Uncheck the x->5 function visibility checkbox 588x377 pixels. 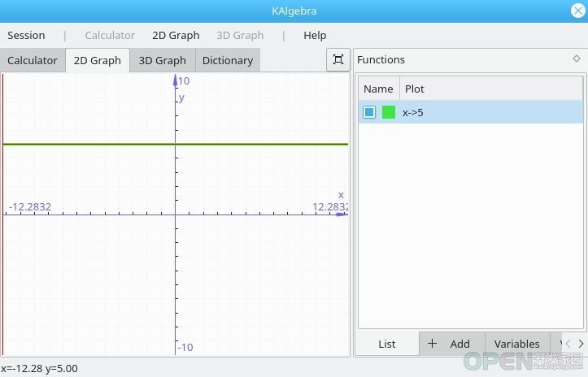tap(369, 112)
